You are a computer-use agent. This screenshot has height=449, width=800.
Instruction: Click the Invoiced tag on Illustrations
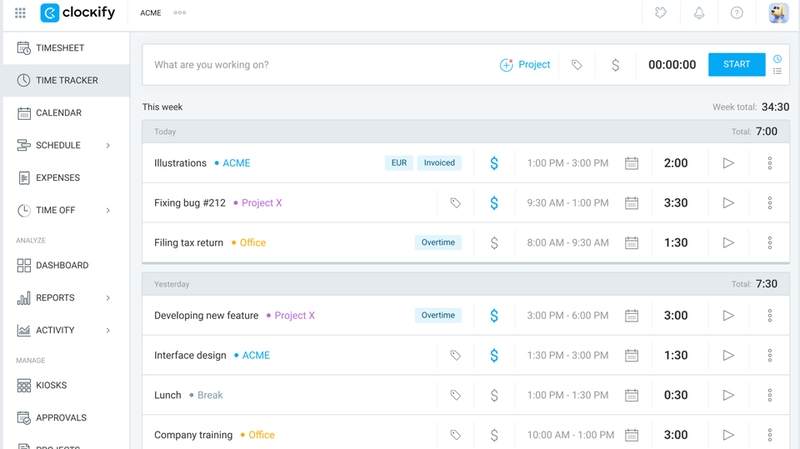[439, 163]
